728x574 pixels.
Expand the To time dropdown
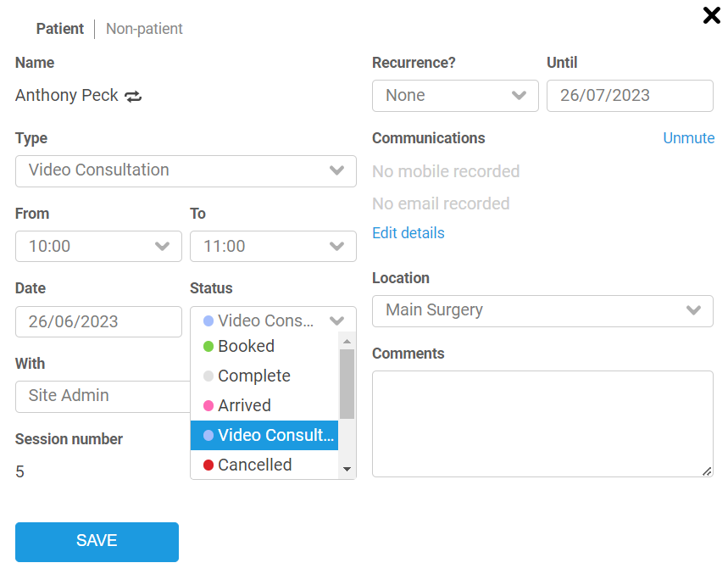[273, 247]
